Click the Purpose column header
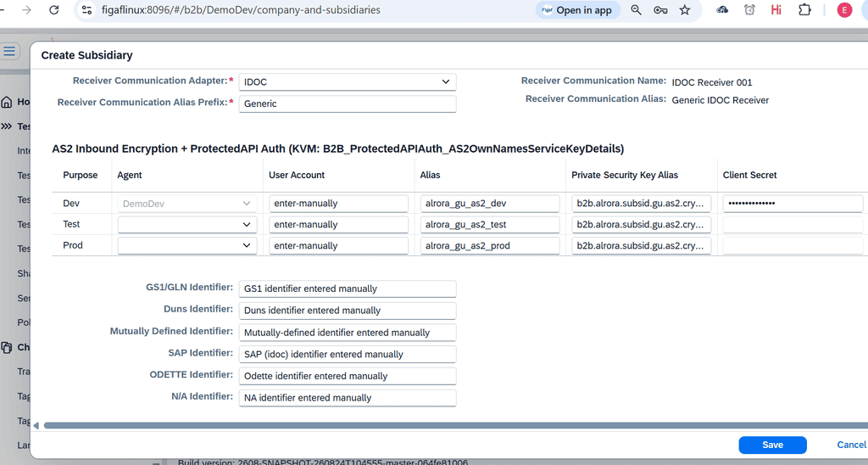868x465 pixels. point(81,175)
